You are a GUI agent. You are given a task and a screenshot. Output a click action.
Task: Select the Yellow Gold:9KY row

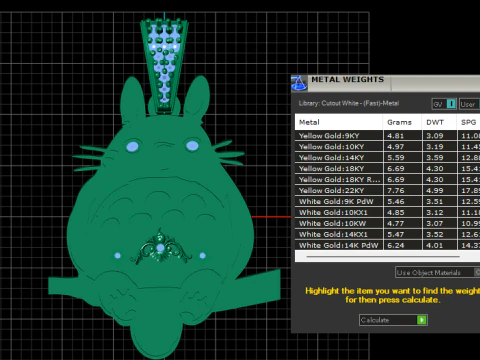coord(387,136)
